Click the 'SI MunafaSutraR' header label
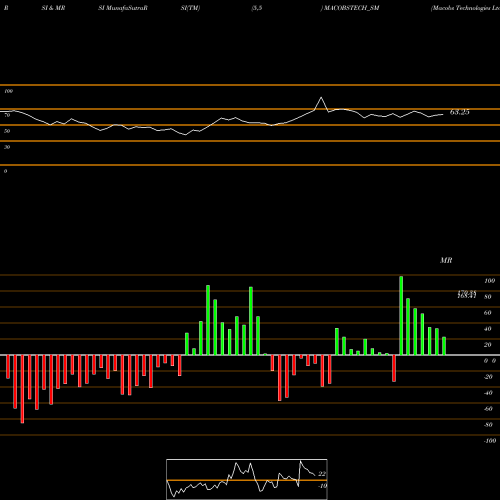Image resolution: width=500 pixels, height=500 pixels. 123,8
